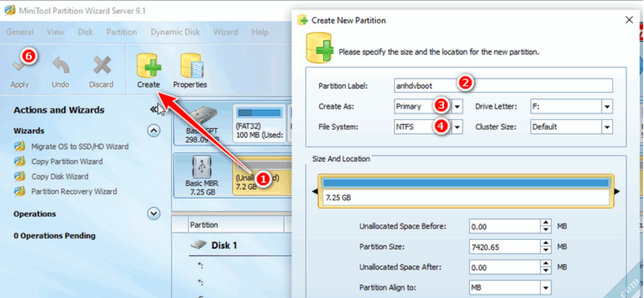The width and height of the screenshot is (644, 298).
Task: Click the 0 Operations Pending text
Action: (55, 236)
